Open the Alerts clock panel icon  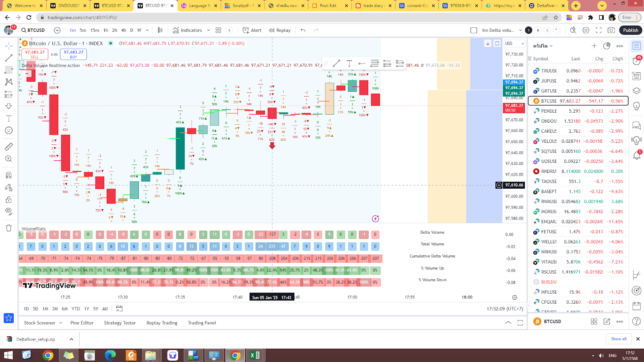[636, 61]
